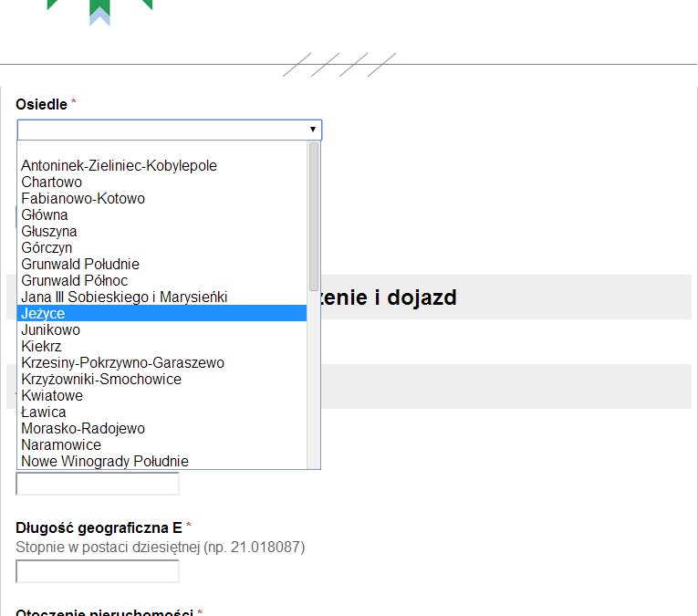Choose Krzyżowniki-Smochowice from the list
698x616 pixels.
(101, 380)
